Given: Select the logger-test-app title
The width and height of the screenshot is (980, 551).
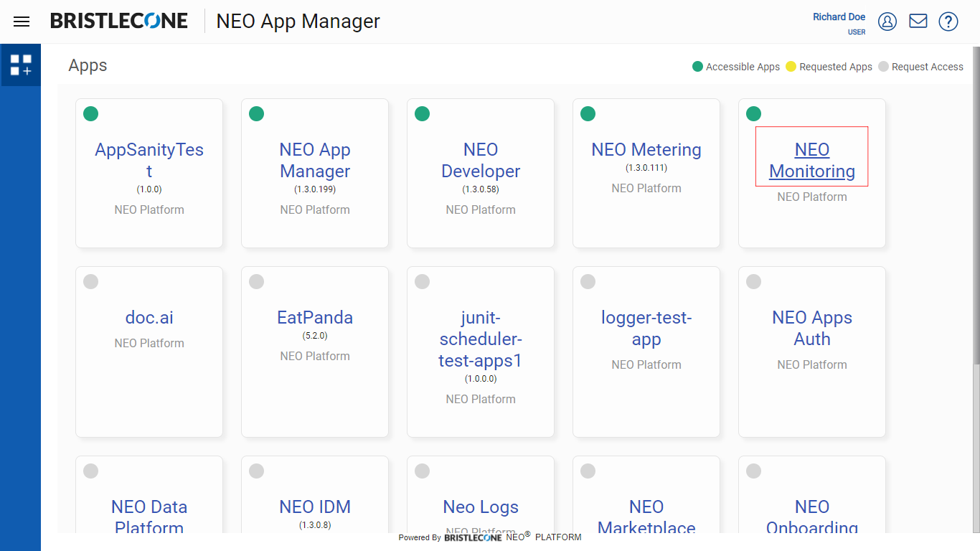Looking at the screenshot, I should coord(646,328).
